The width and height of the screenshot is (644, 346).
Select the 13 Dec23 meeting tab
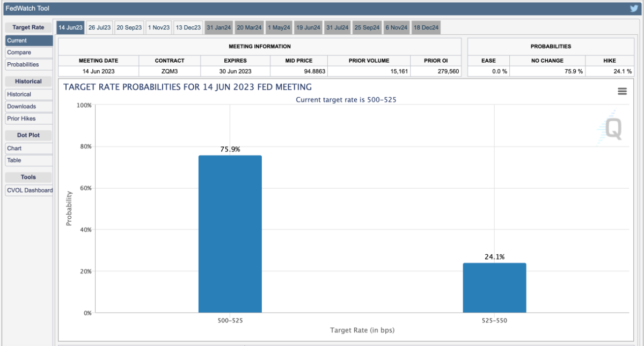188,28
